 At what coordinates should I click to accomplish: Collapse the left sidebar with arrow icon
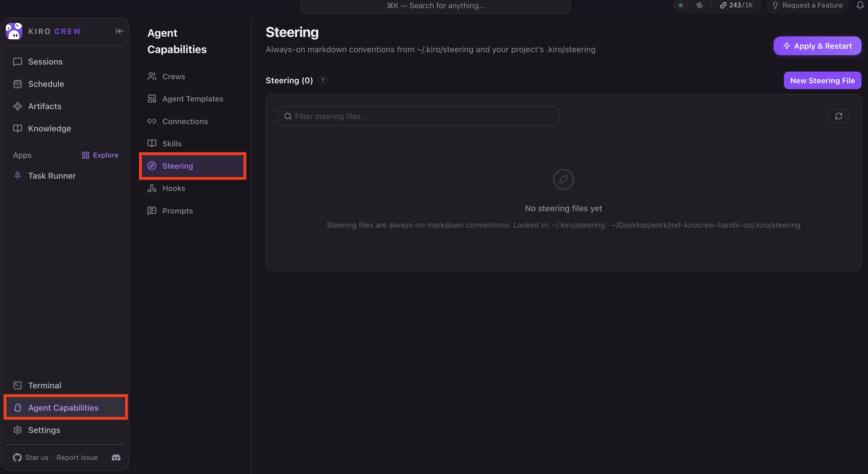tap(120, 31)
